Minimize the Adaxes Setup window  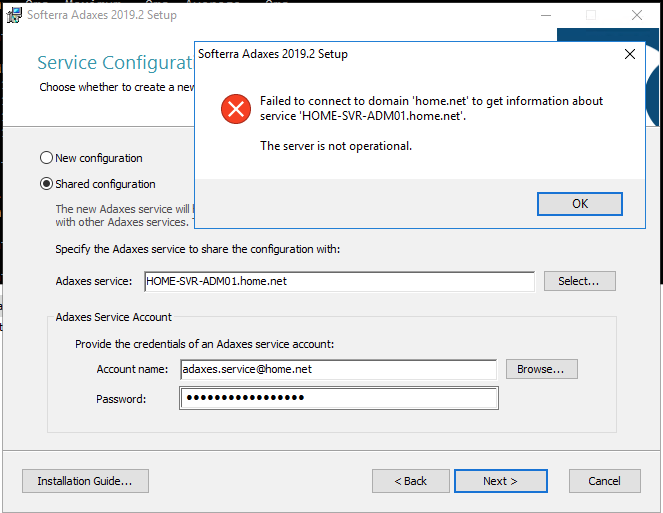tap(546, 16)
